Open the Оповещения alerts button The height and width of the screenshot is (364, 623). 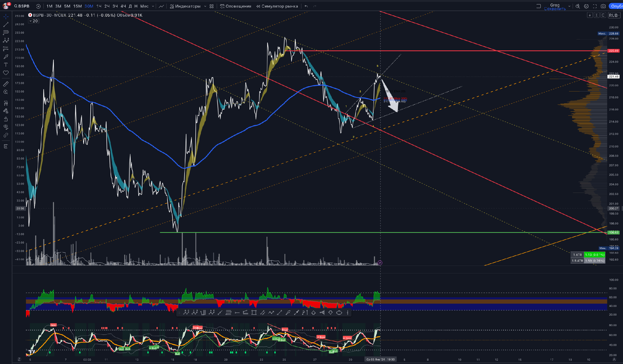[x=236, y=6]
